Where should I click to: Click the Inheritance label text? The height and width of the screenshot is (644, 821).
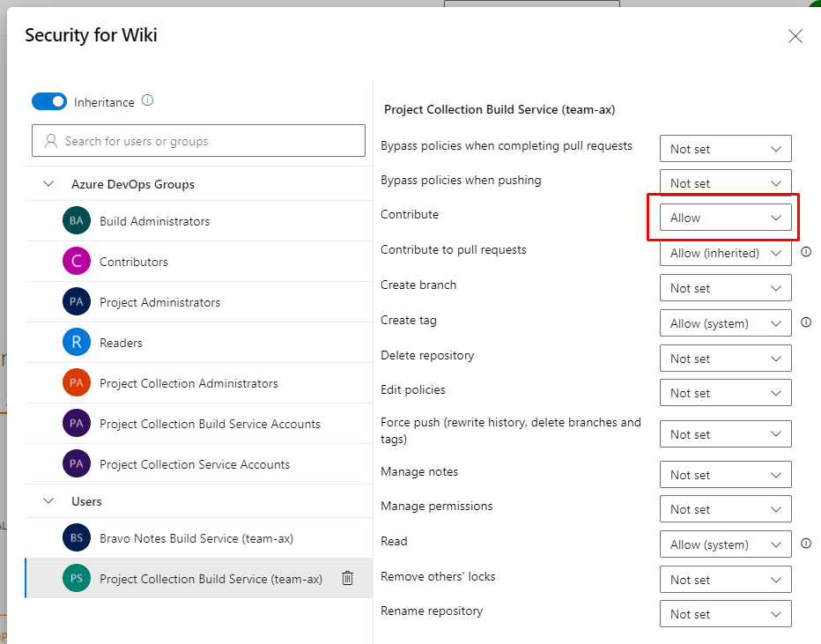pyautogui.click(x=104, y=102)
